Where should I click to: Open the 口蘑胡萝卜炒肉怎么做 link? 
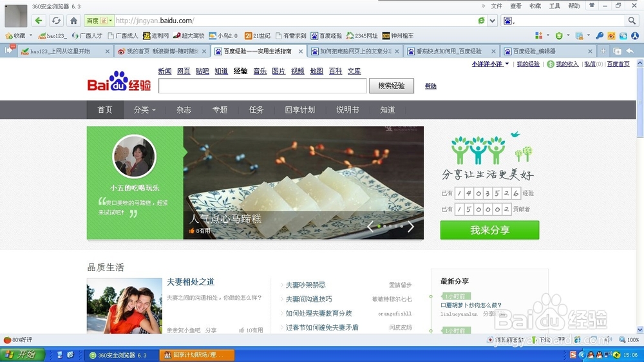(x=471, y=305)
